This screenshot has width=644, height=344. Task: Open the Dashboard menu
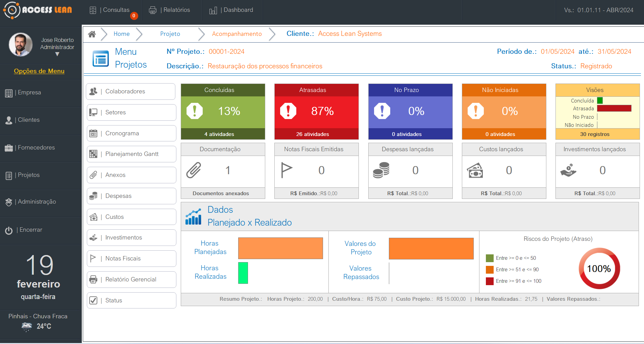[238, 10]
